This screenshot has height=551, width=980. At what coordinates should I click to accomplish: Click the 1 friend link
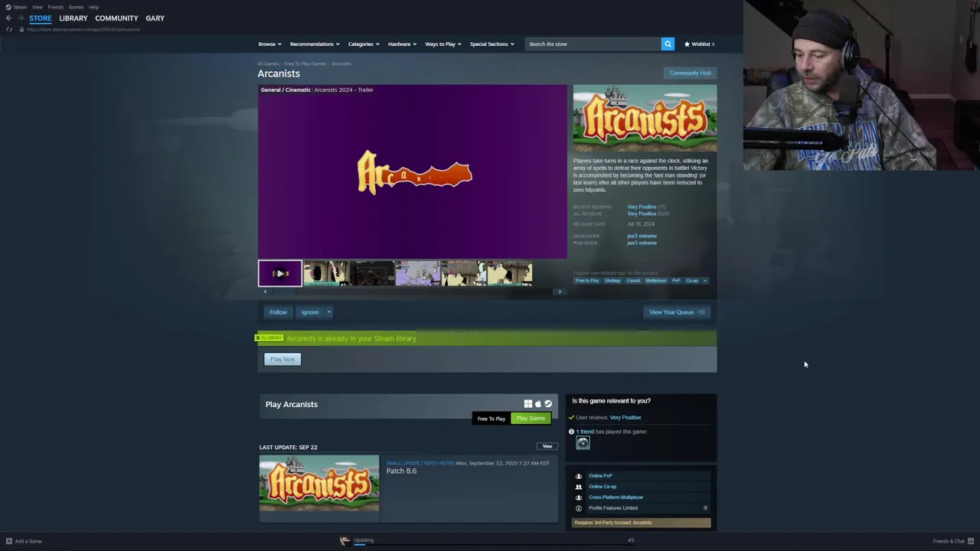point(585,432)
